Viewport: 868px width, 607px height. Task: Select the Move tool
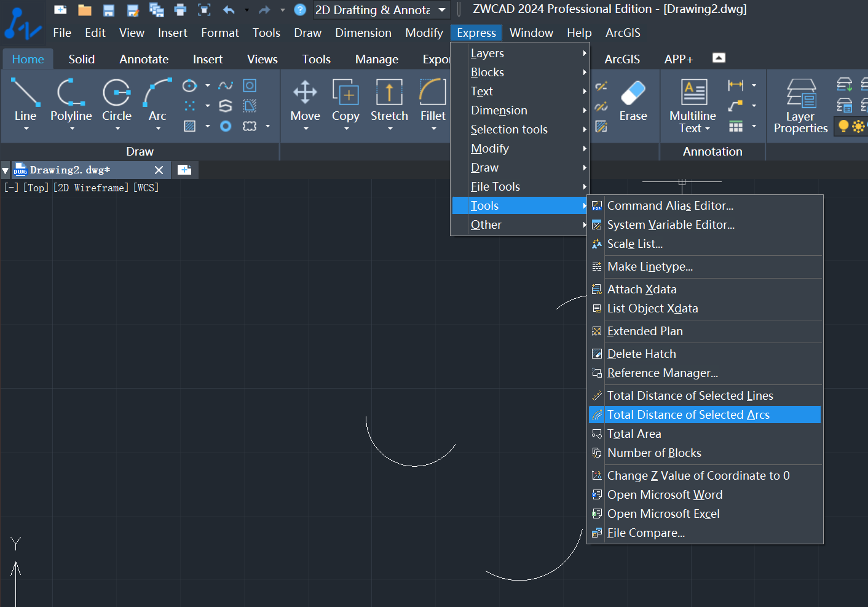click(305, 98)
